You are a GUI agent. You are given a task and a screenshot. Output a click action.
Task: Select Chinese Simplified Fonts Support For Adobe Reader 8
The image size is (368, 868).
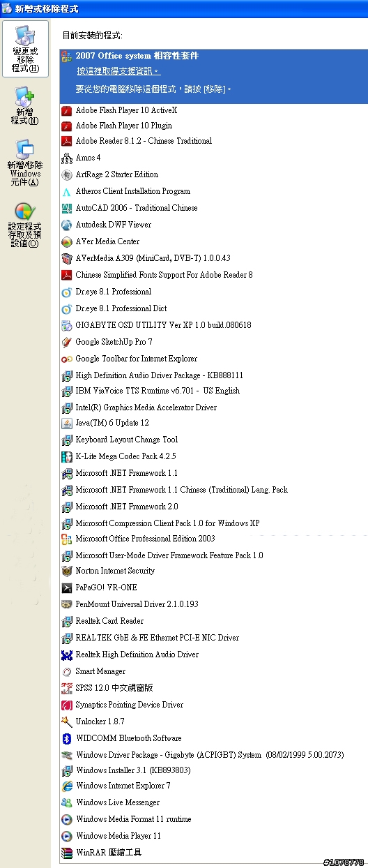tap(213, 275)
